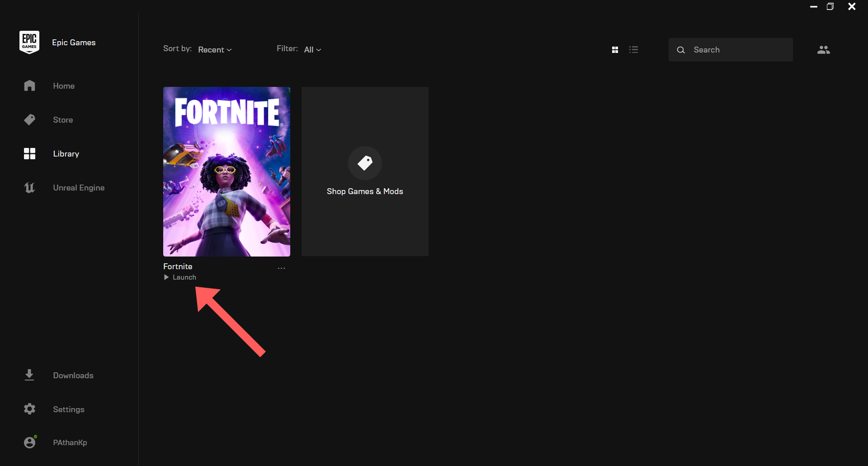The height and width of the screenshot is (466, 868).
Task: Click the Library sidebar icon
Action: (x=29, y=153)
